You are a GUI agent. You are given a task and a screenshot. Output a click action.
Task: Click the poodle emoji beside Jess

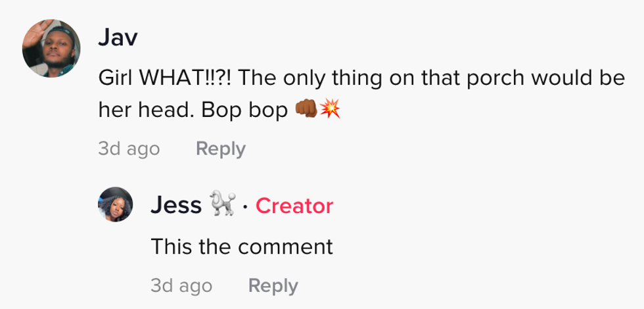[x=223, y=206]
